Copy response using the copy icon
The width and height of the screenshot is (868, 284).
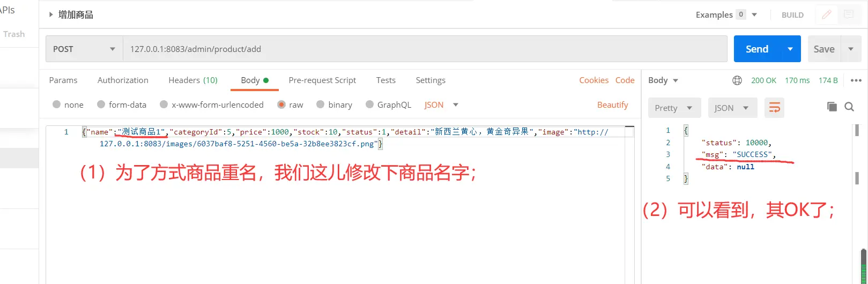coord(832,107)
